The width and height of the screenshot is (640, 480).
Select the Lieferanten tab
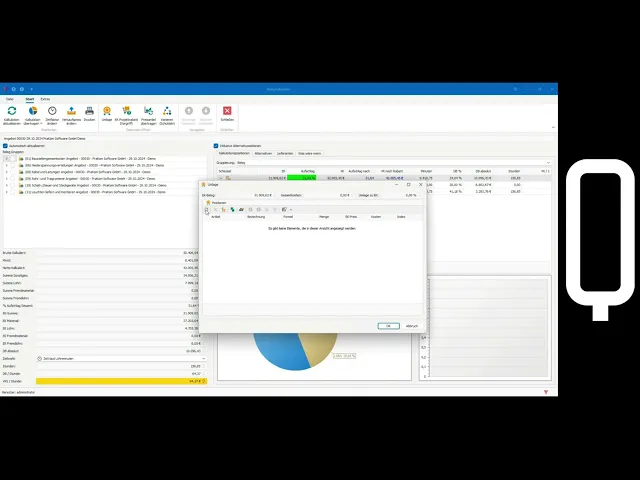(x=285, y=153)
